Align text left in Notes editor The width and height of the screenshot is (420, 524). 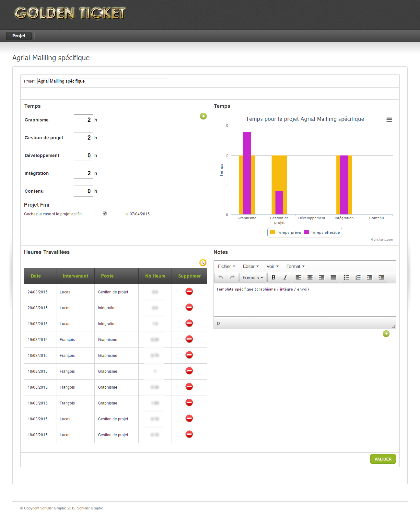pos(298,277)
